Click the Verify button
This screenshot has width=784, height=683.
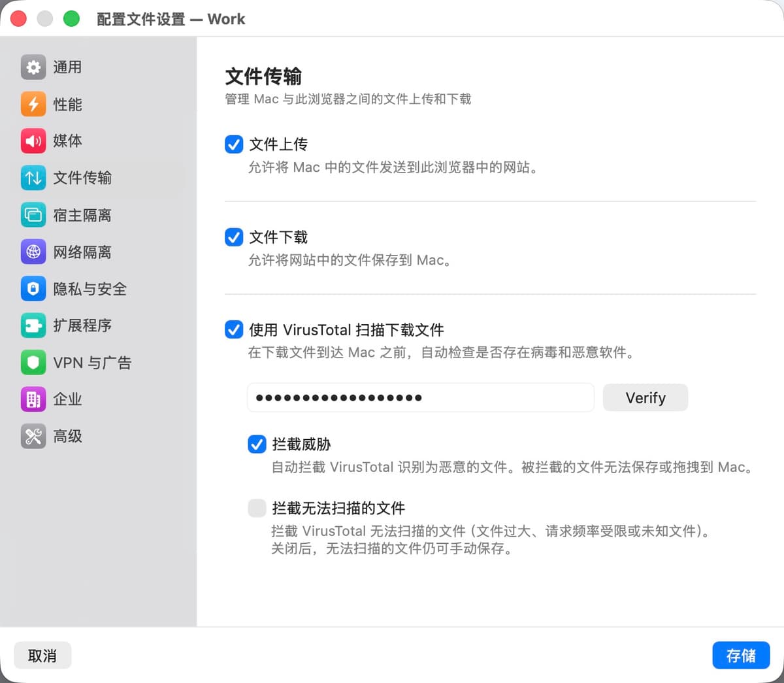[x=645, y=397]
